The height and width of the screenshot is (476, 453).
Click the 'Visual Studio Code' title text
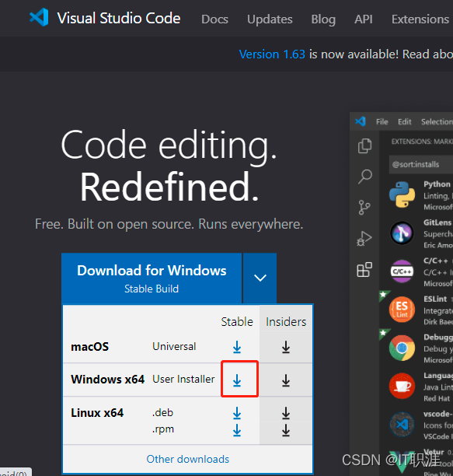tap(119, 18)
